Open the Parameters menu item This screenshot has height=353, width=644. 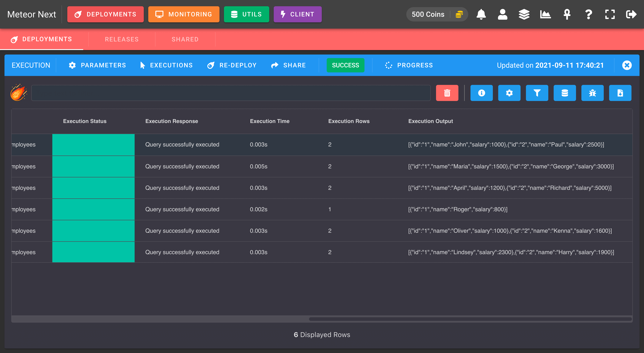tap(97, 65)
